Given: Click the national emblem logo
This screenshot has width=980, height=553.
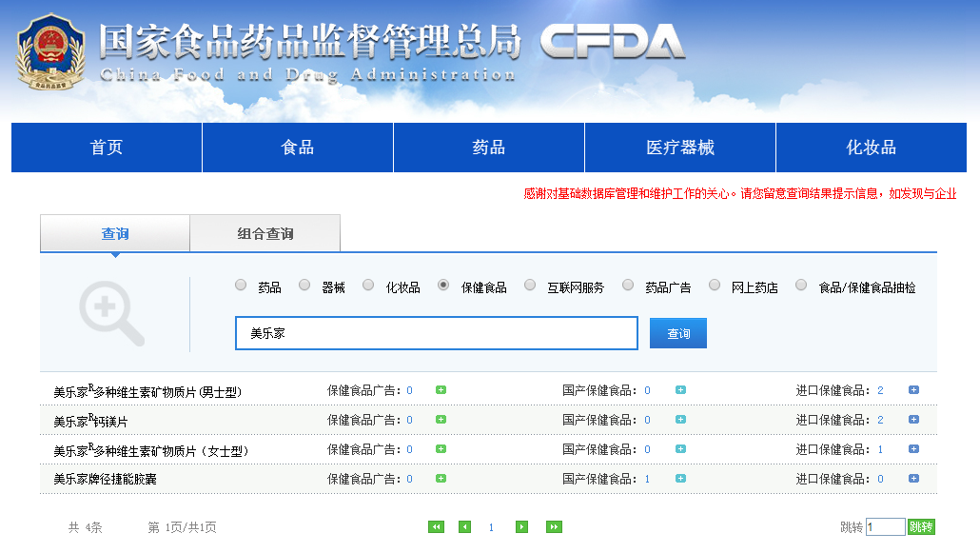Looking at the screenshot, I should pos(50,52).
